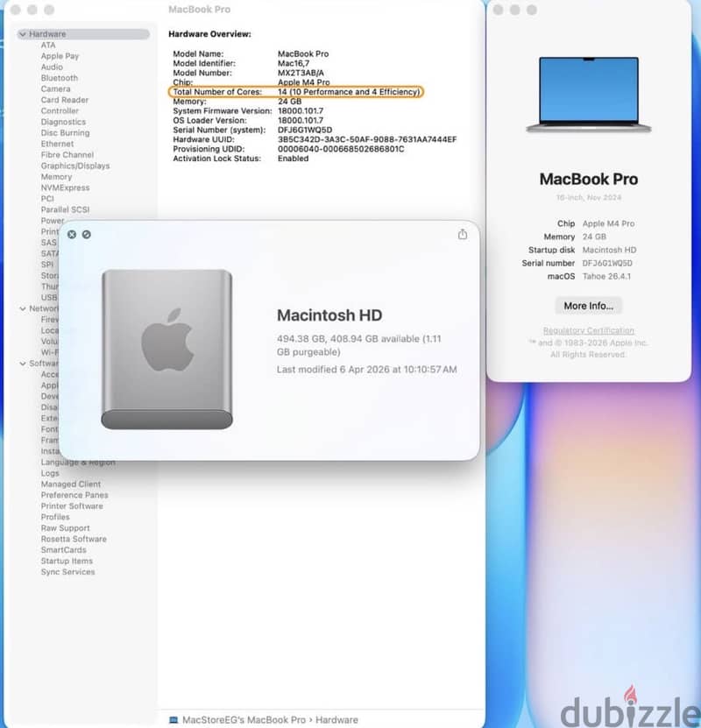701x728 pixels.
Task: Click serial number DFJ6G1WQ5D in Hardware Overview
Action: (x=305, y=130)
